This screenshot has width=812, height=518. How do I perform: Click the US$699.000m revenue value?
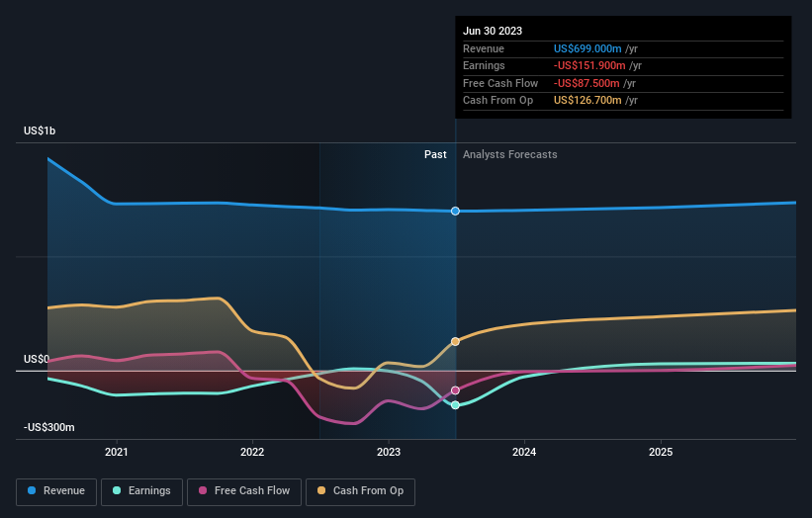tap(587, 48)
